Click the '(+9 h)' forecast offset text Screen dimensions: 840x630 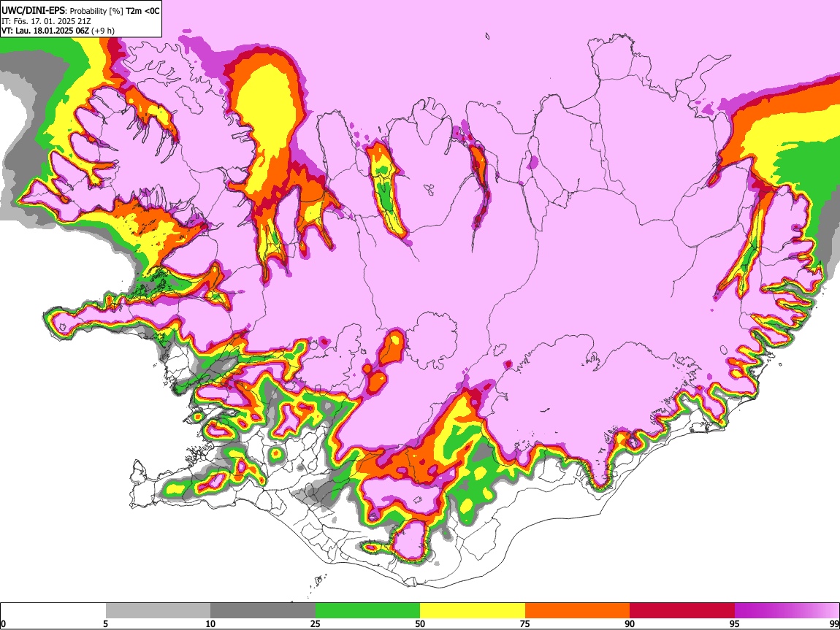[102, 31]
